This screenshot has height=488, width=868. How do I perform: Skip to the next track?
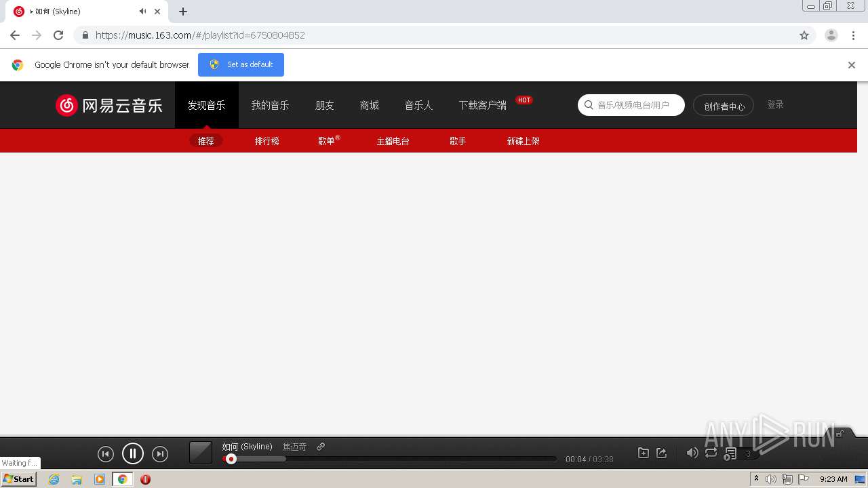[160, 454]
